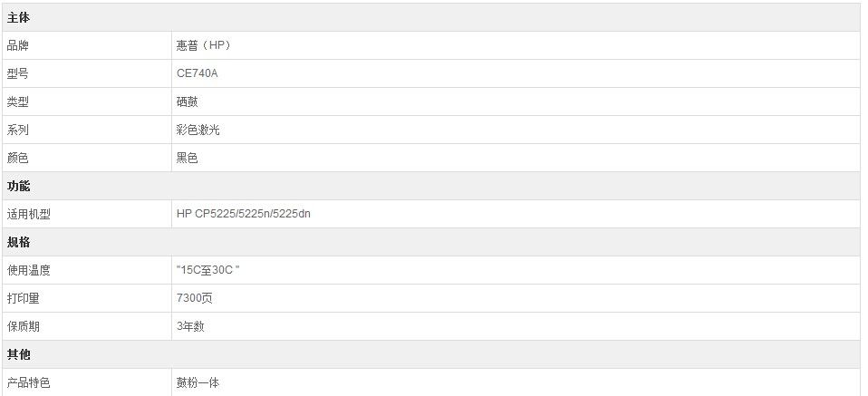Click the 规格 section header
This screenshot has height=396, width=868.
point(19,242)
